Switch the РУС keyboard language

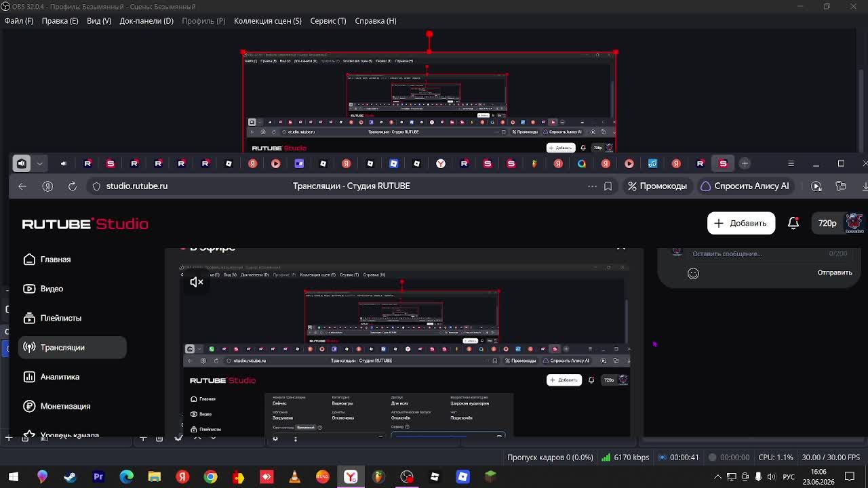(789, 476)
